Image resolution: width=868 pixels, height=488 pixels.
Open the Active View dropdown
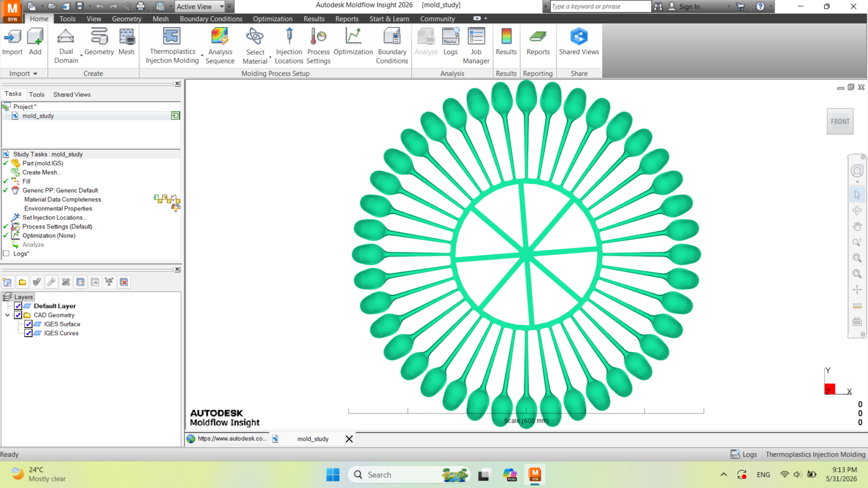click(200, 7)
